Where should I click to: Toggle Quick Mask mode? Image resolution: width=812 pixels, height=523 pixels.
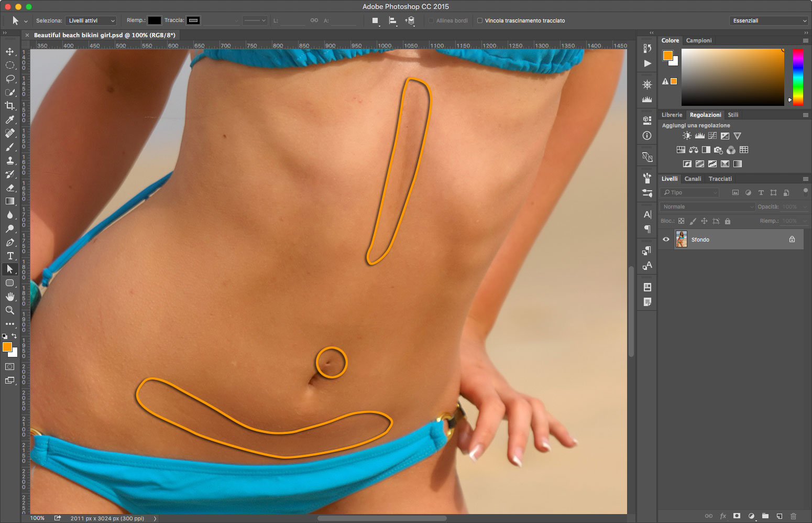(x=9, y=366)
